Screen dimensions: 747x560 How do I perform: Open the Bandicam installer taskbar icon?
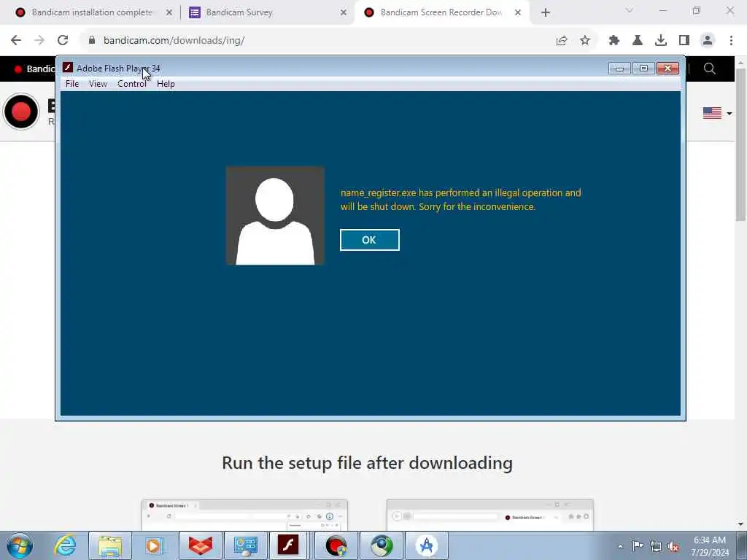coord(336,545)
